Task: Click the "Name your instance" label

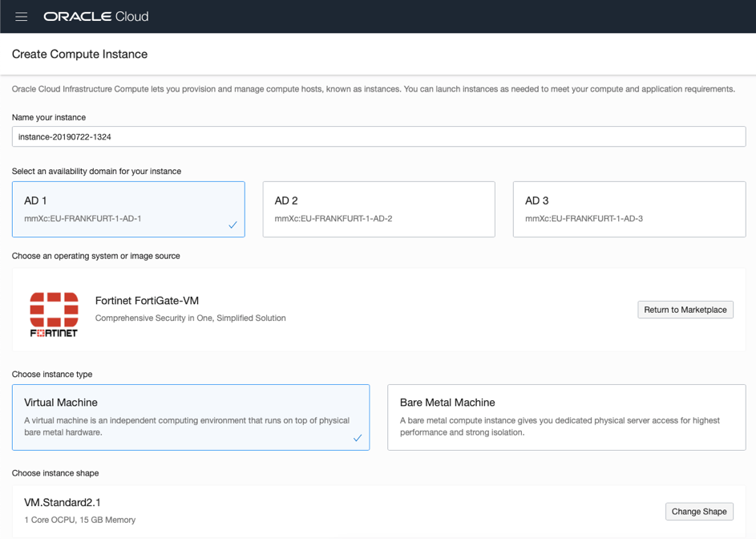Action: (49, 117)
